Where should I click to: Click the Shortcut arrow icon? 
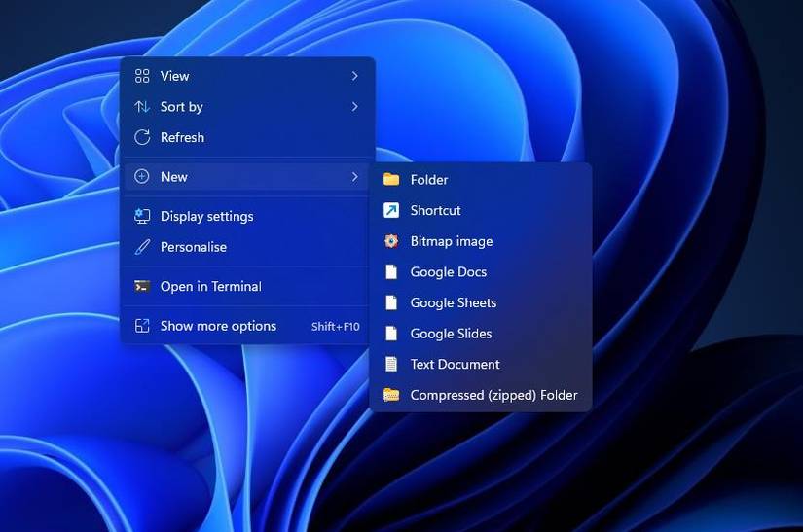pos(391,210)
